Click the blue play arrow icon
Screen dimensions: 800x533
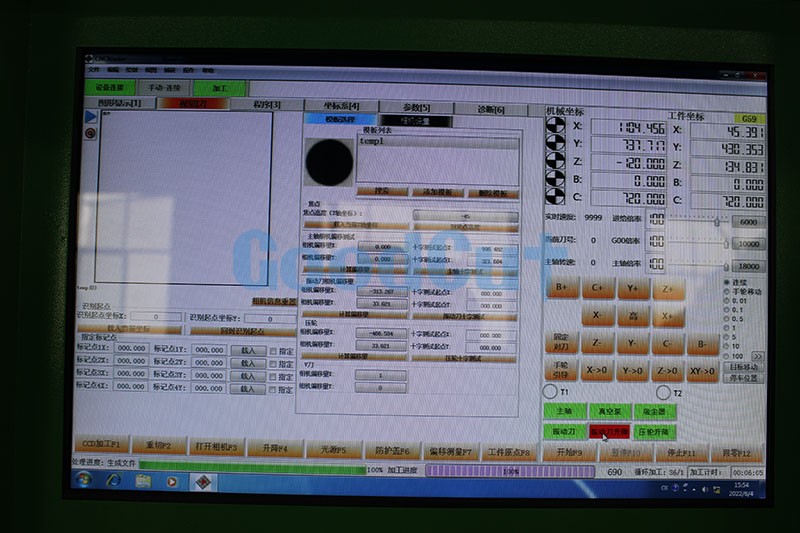[x=90, y=117]
